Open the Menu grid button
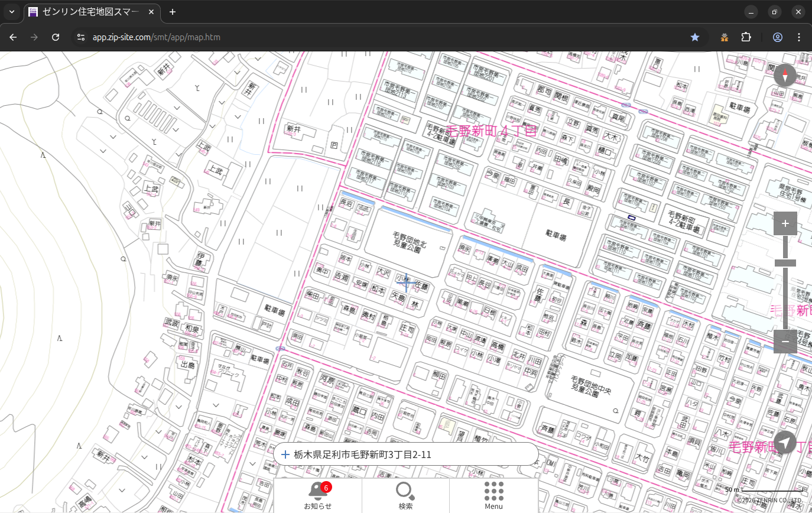Image resolution: width=812 pixels, height=513 pixels. [493, 495]
